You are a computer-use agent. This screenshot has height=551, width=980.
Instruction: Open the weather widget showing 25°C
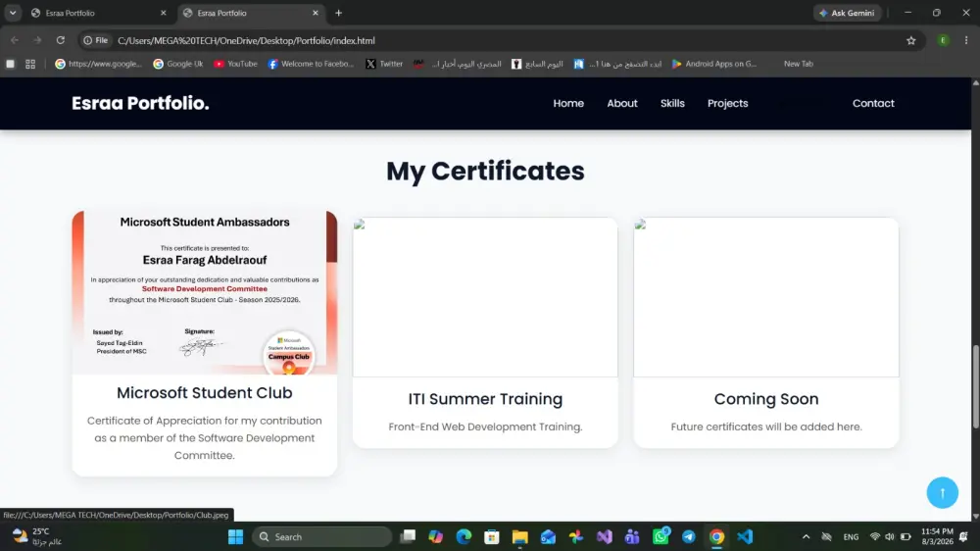(36, 536)
